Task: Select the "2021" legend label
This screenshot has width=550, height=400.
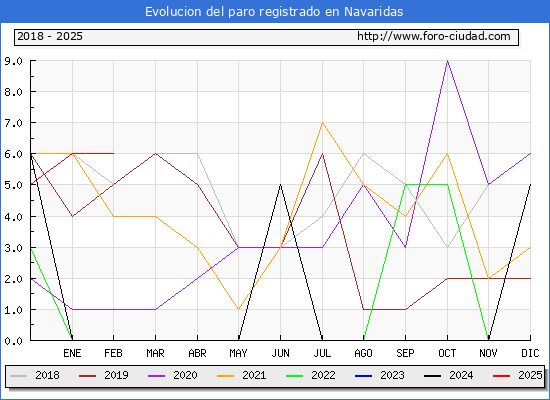Action: coord(254,375)
